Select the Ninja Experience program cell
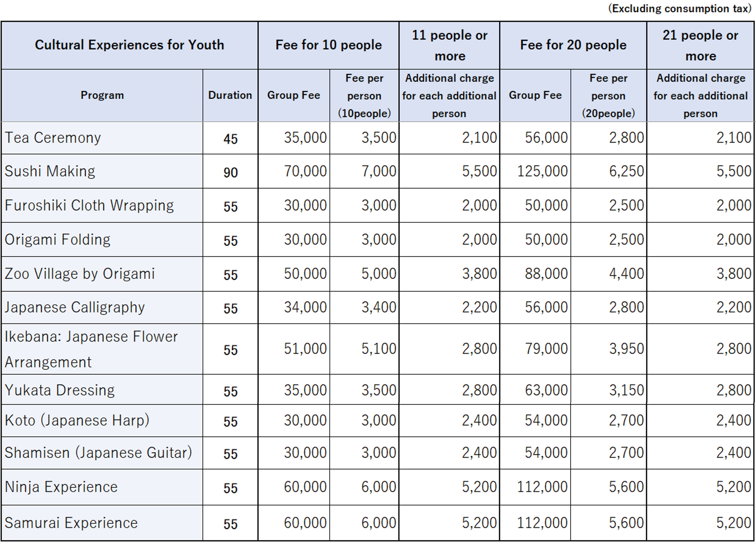756x542 pixels. click(x=102, y=487)
